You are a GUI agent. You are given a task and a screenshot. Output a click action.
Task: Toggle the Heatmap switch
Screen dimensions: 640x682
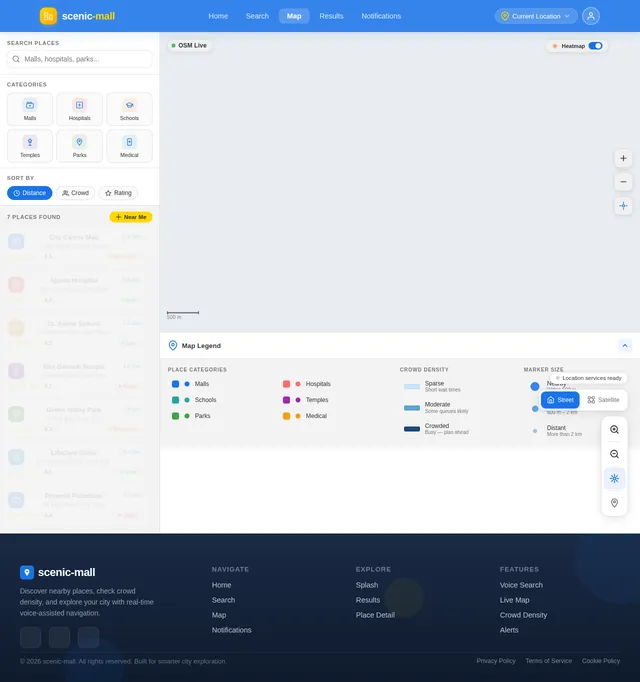595,46
